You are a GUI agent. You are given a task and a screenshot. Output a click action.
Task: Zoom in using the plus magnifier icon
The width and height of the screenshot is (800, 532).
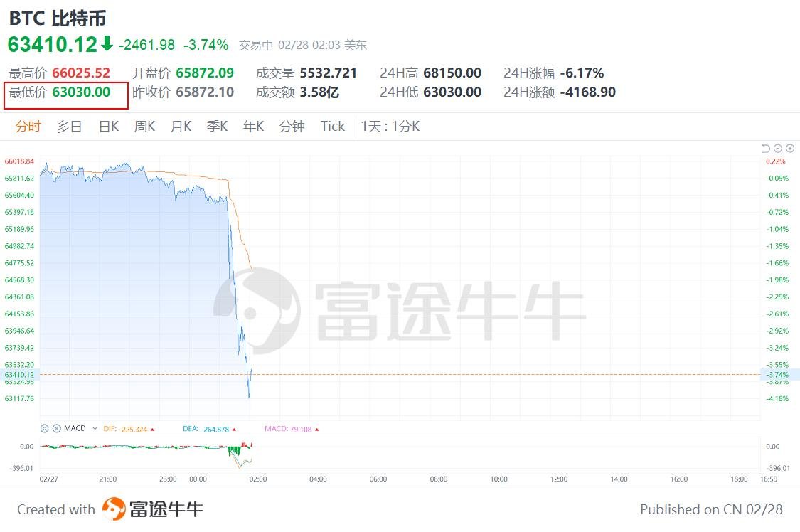790,149
